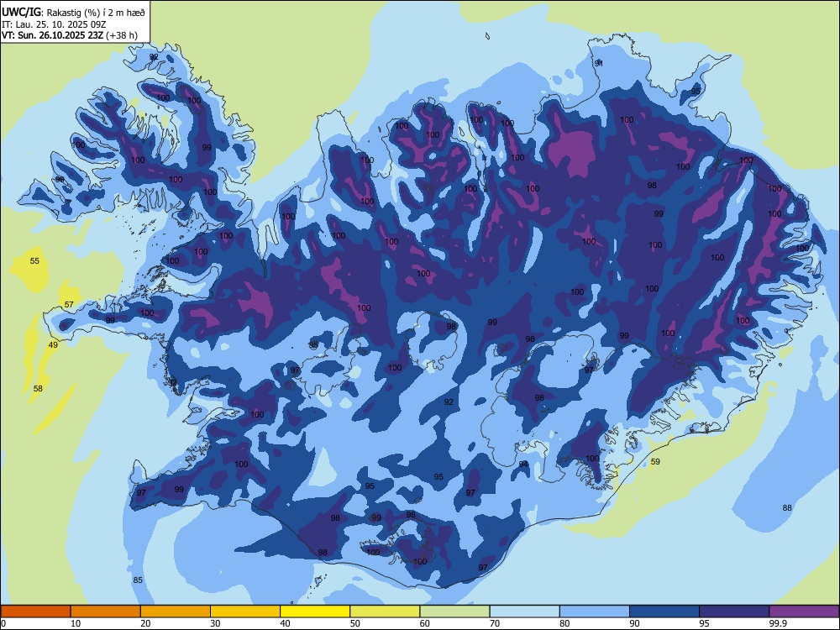The image size is (840, 630).
Task: Click the amber 30–40 legend color block
Action: (245, 612)
